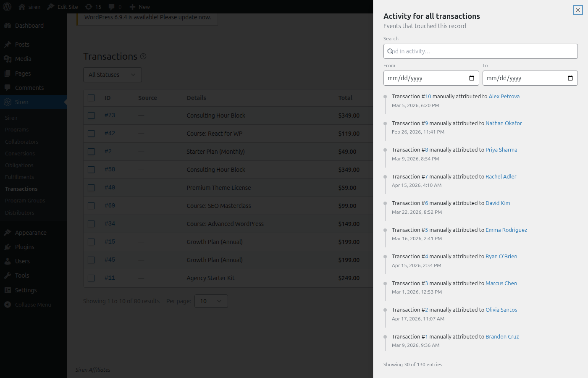
Task: Click the help icon beside Transactions heading
Action: (x=143, y=55)
